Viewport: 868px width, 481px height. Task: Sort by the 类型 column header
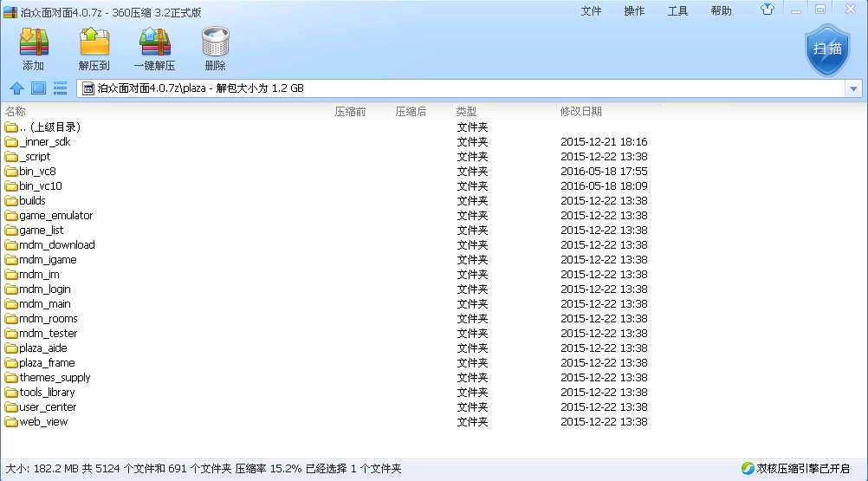tap(466, 111)
